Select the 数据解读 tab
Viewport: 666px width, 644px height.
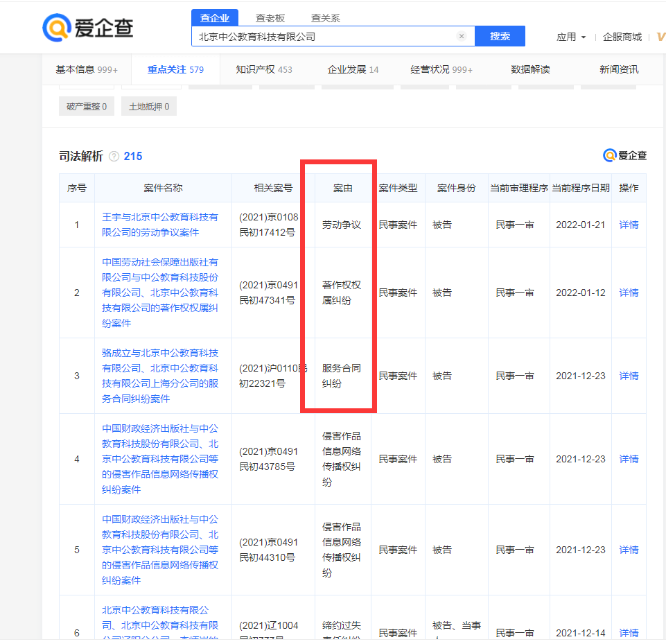(x=530, y=69)
